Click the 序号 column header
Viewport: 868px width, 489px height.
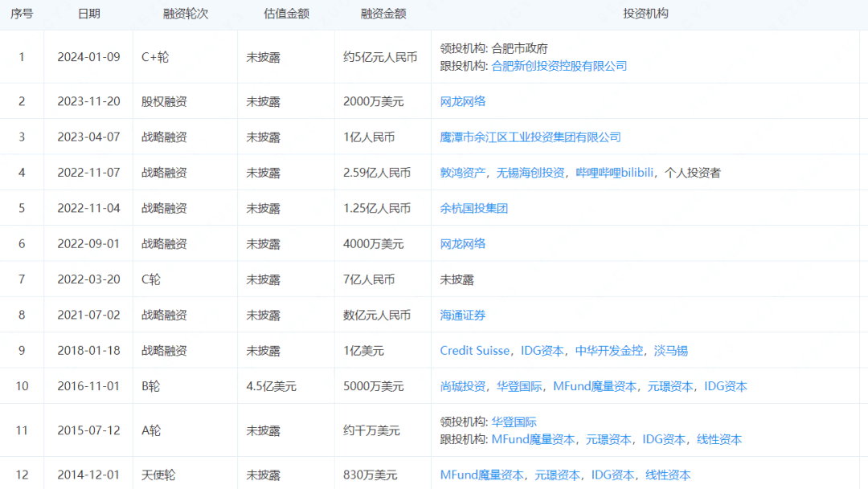pyautogui.click(x=22, y=14)
